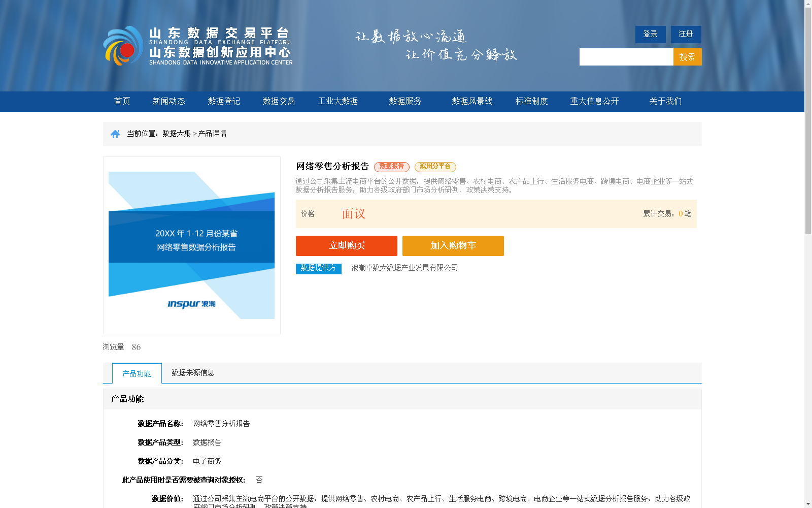
Task: Open the 首页 menu item
Action: [x=122, y=101]
